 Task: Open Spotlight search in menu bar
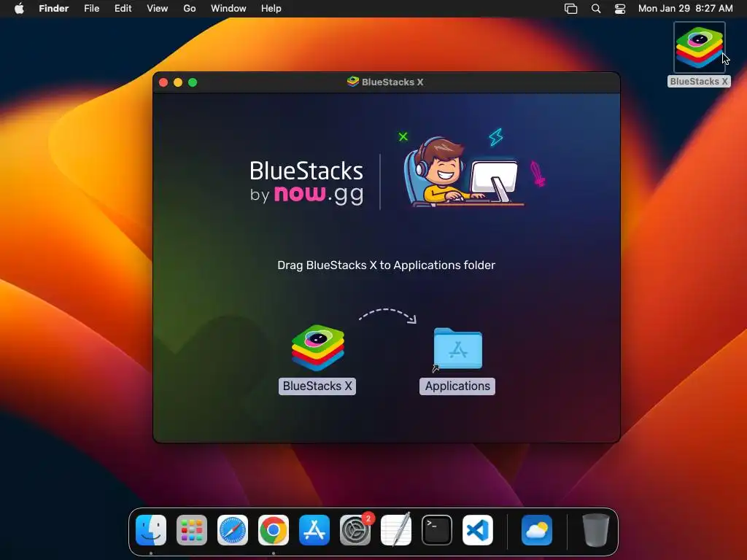[x=596, y=9]
